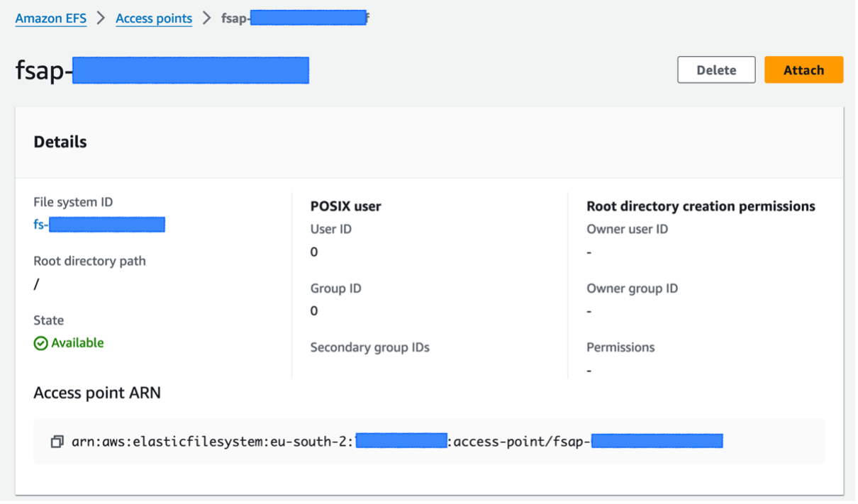Click the current fsap- breadcrumb item
The image size is (858, 504).
tap(294, 18)
